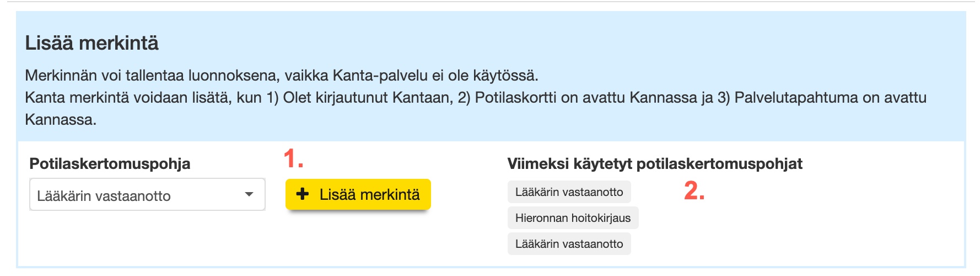Screen dimensions: 980x276
Task: Choose the Hieronnan hoitokirjaus recent template
Action: [573, 218]
